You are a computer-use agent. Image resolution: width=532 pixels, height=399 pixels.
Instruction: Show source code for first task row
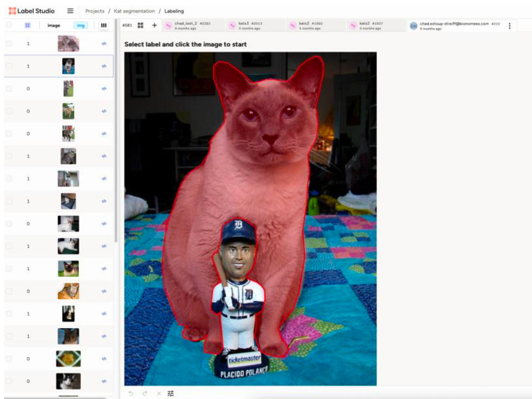[x=104, y=44]
